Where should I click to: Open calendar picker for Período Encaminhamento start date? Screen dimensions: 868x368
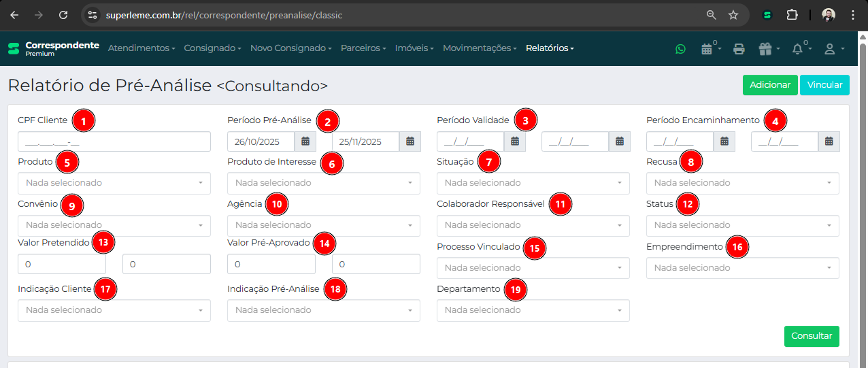coord(724,141)
